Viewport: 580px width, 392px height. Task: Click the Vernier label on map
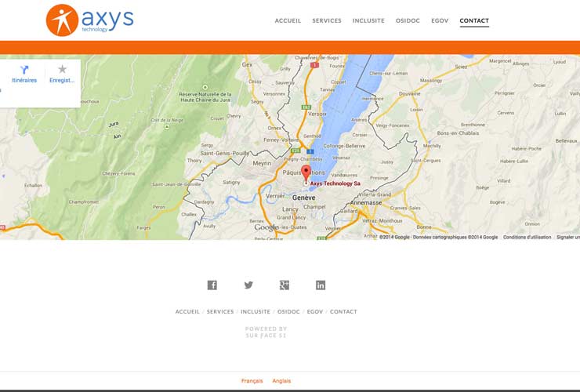click(x=275, y=196)
